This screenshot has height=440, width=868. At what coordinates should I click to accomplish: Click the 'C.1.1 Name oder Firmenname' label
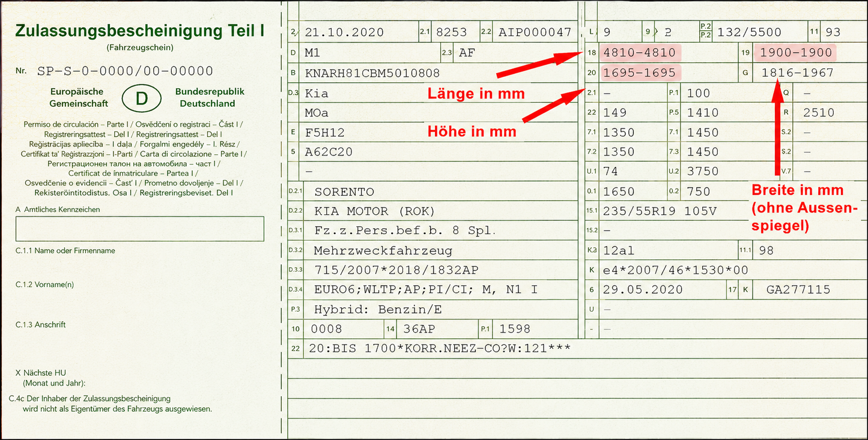(x=65, y=251)
